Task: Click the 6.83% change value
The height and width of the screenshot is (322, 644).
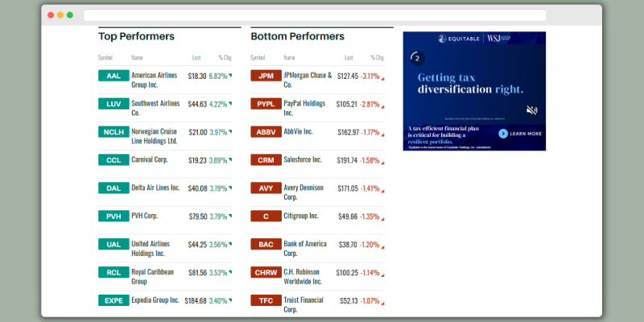Action: [x=218, y=76]
